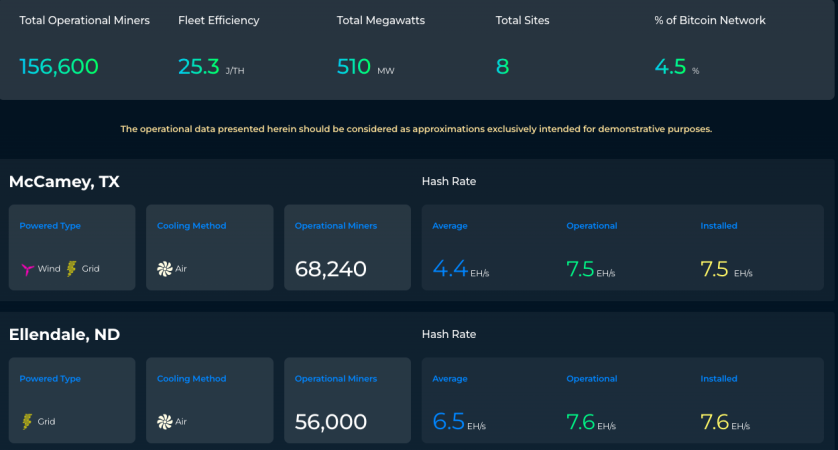
Task: Open McCamey Operational Miners card showing 68,240
Action: coord(347,247)
